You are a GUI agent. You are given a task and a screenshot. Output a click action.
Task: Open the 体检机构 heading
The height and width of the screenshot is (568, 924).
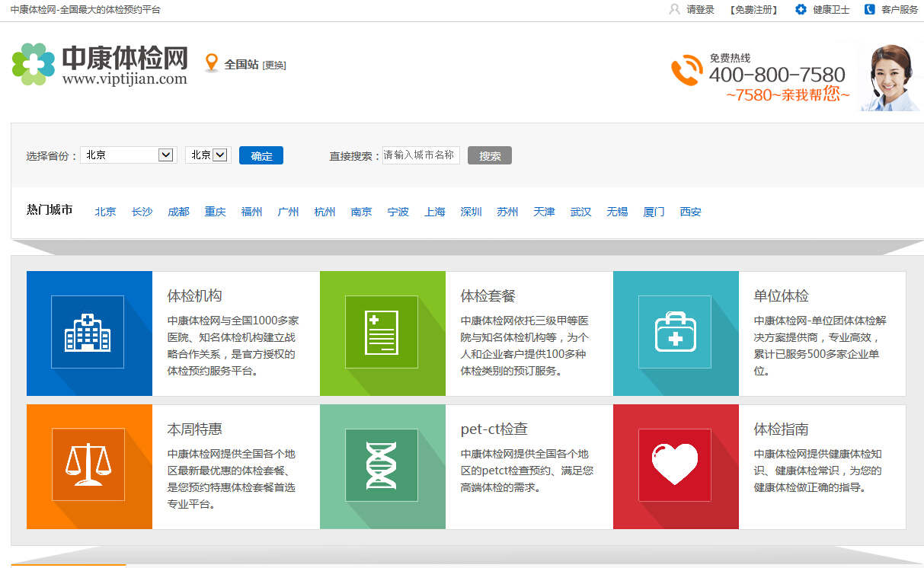(x=194, y=296)
